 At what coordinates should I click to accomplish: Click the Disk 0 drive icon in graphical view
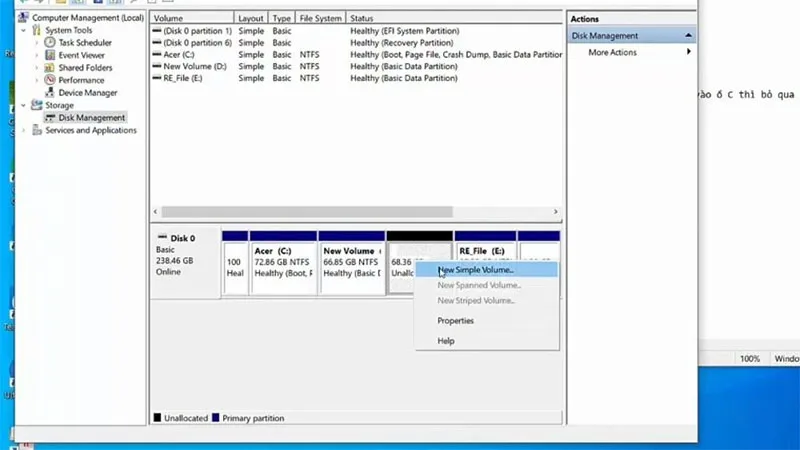click(162, 237)
